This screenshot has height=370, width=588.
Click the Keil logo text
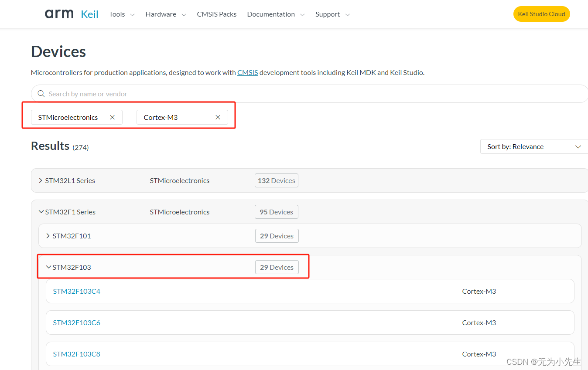click(x=90, y=14)
